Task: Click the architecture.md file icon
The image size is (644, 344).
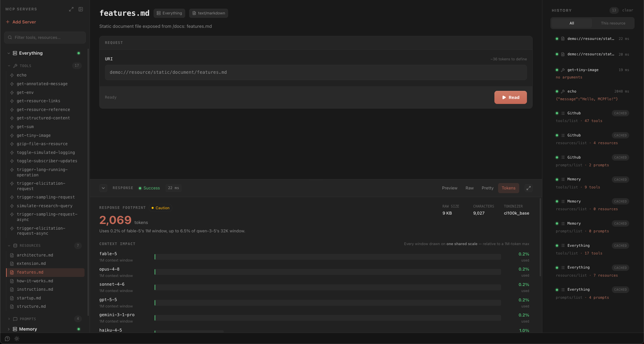Action: click(x=12, y=255)
